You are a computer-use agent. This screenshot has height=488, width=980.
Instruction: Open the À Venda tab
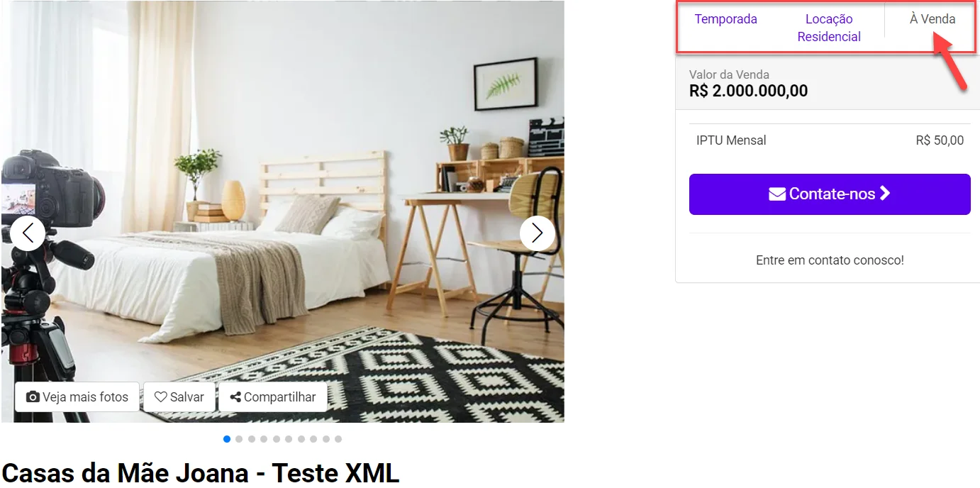932,19
